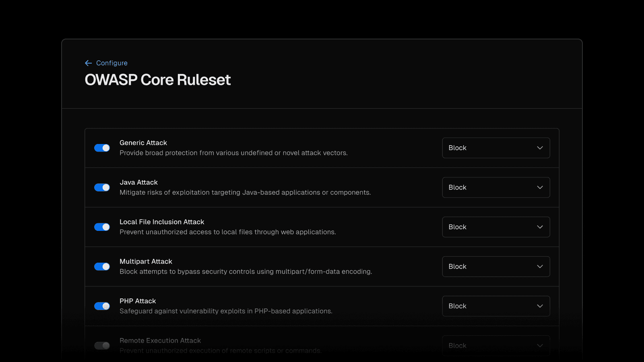The width and height of the screenshot is (644, 362).
Task: Click the chevron arrow in Java Attack dropdown
Action: (540, 187)
